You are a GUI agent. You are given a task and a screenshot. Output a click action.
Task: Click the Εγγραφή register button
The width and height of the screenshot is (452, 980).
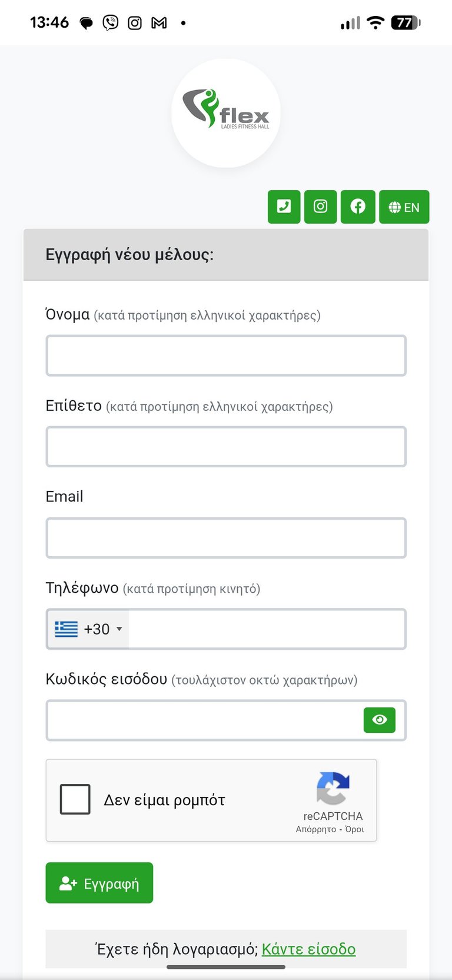pyautogui.click(x=99, y=883)
